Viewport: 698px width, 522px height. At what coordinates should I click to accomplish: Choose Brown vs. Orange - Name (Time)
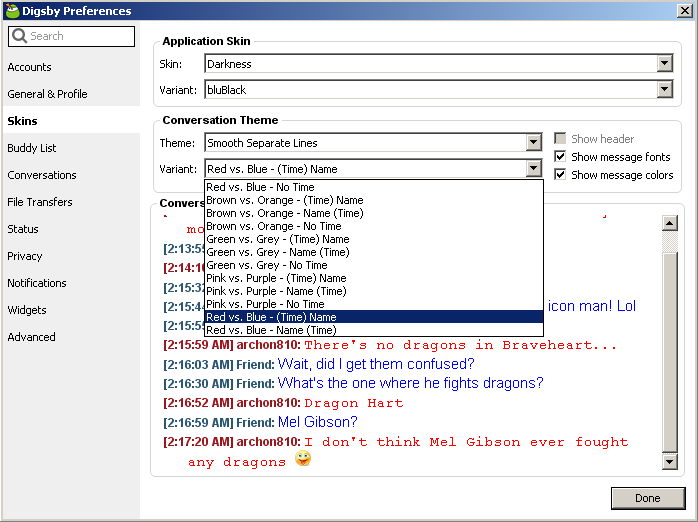(x=374, y=213)
